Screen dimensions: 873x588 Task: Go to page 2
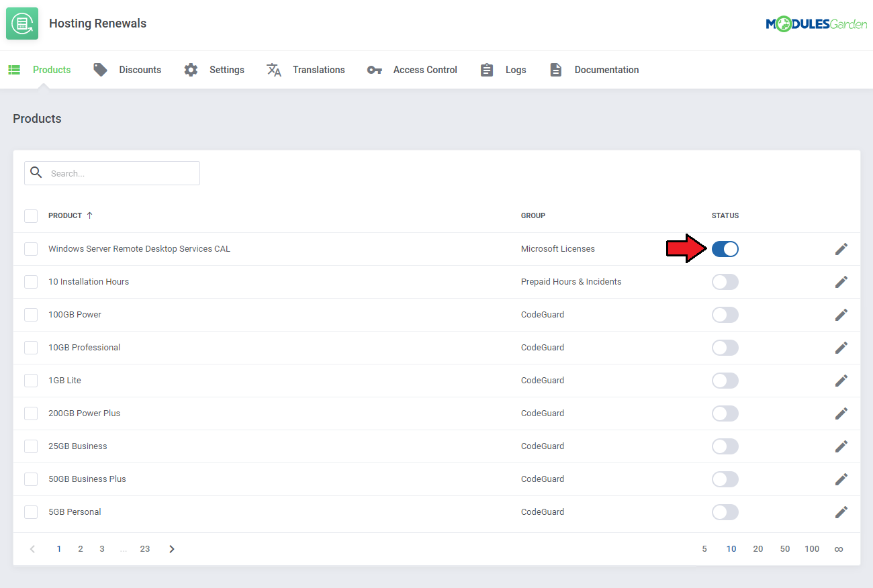coord(81,549)
